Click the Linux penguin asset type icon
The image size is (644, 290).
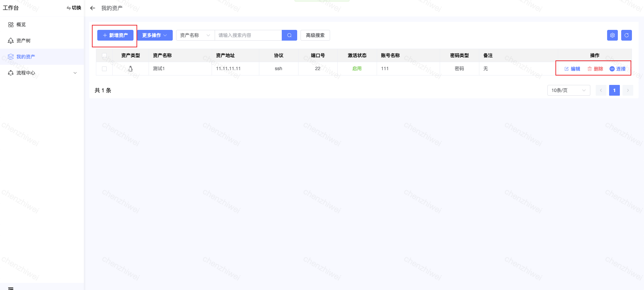click(x=130, y=68)
